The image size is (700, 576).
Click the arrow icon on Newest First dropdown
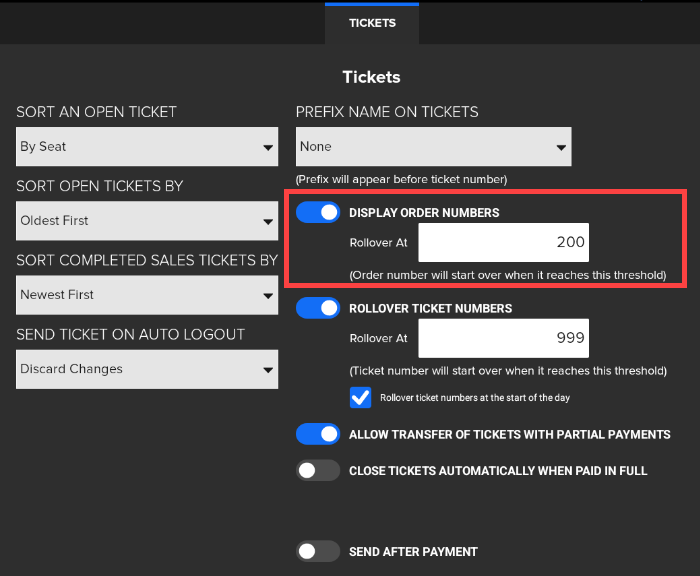(x=268, y=296)
